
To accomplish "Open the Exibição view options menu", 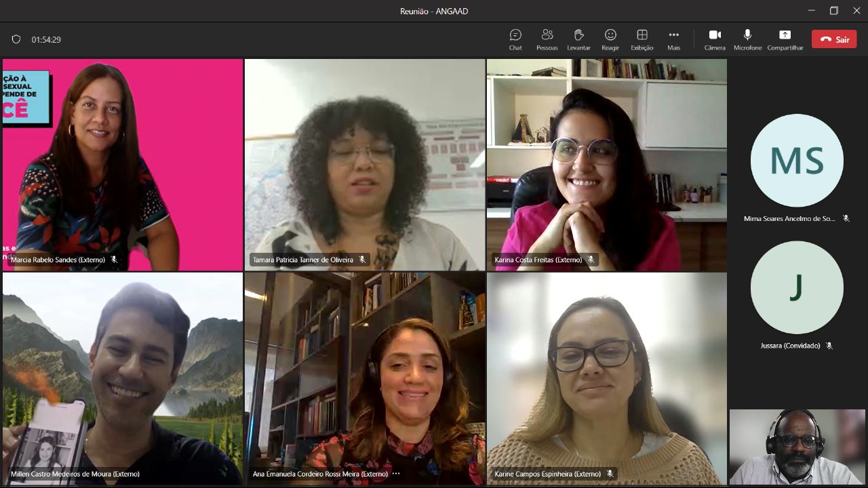I will click(x=642, y=39).
